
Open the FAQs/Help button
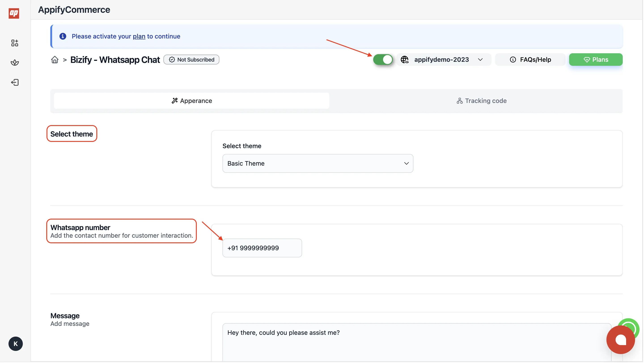tap(530, 60)
